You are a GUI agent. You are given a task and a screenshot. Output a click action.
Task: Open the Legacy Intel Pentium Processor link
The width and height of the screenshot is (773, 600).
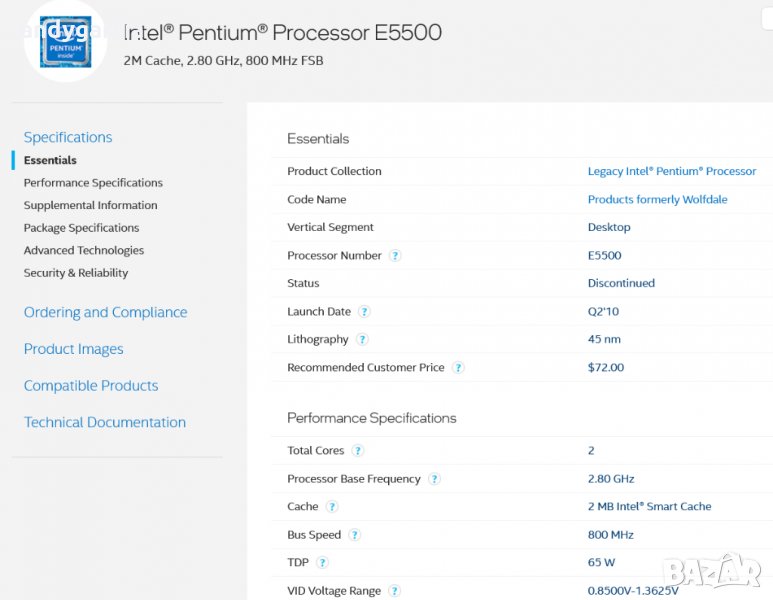671,172
